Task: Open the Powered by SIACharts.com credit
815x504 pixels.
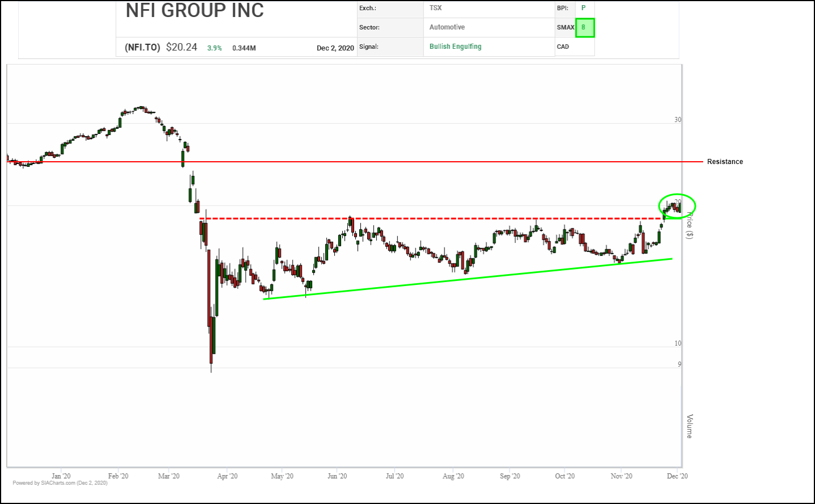Action: [60, 483]
